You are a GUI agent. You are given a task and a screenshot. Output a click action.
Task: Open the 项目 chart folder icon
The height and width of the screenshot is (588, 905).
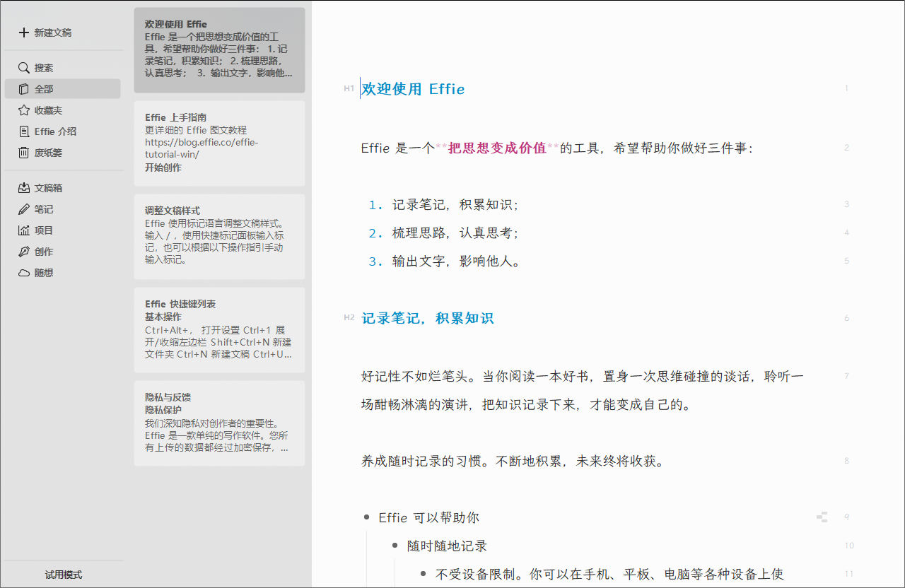[x=23, y=230]
